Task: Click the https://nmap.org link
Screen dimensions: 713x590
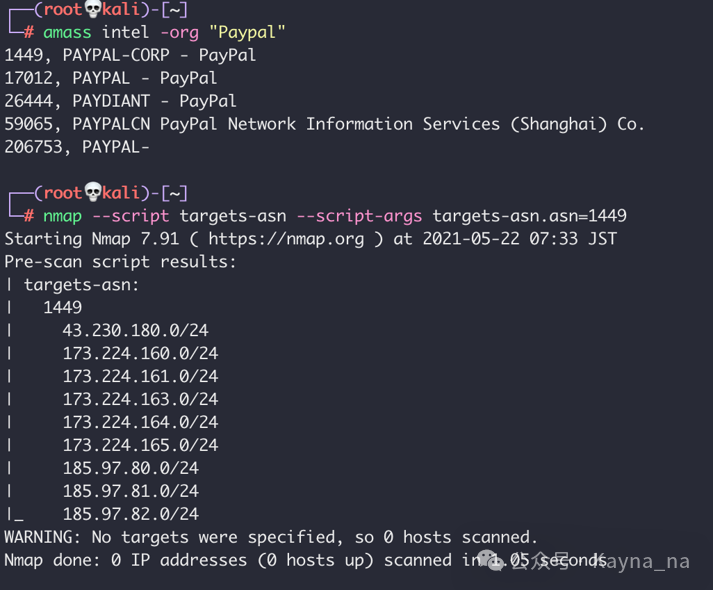Action: [x=286, y=239]
